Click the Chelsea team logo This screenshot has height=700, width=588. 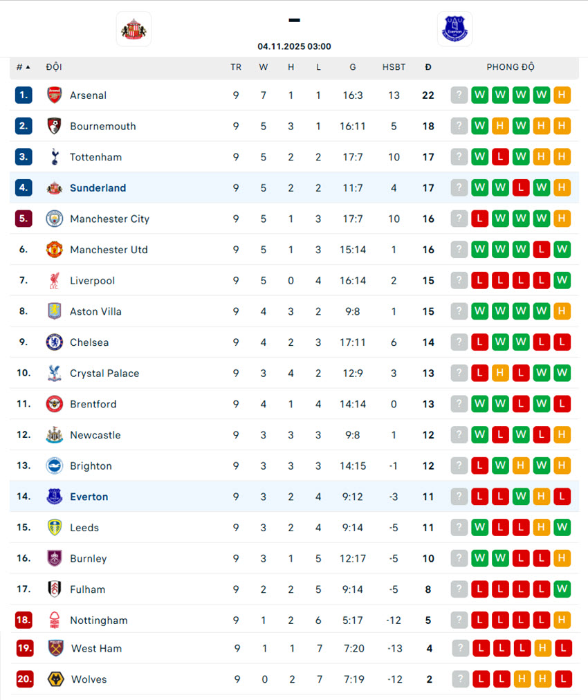tap(55, 342)
